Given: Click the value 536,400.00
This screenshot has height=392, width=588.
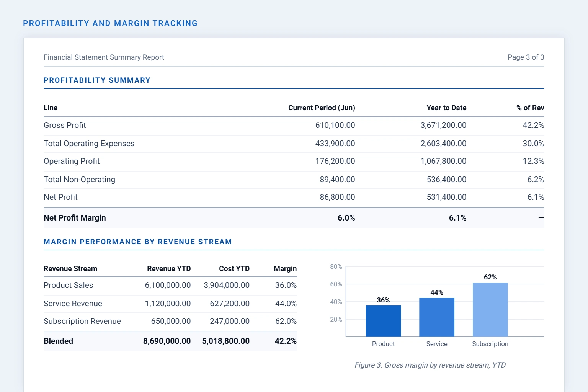Looking at the screenshot, I should (446, 180).
